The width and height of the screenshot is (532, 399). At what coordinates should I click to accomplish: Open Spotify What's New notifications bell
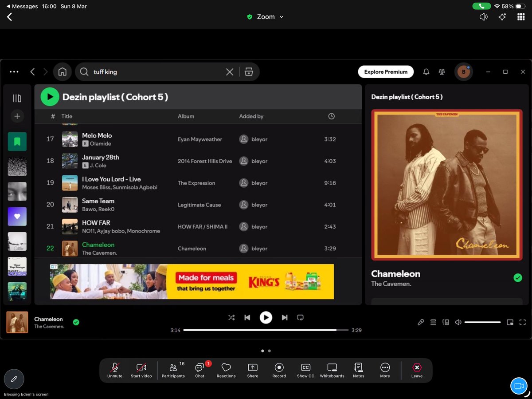click(426, 71)
